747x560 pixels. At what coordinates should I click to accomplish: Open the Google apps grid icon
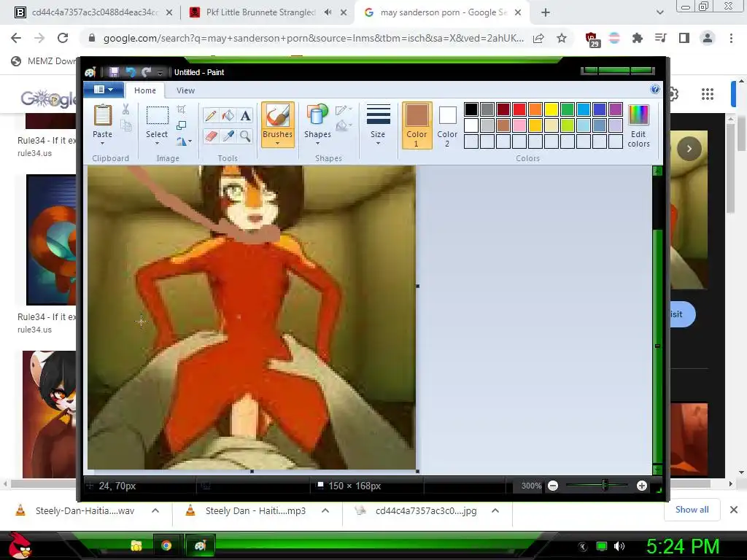[x=708, y=94]
